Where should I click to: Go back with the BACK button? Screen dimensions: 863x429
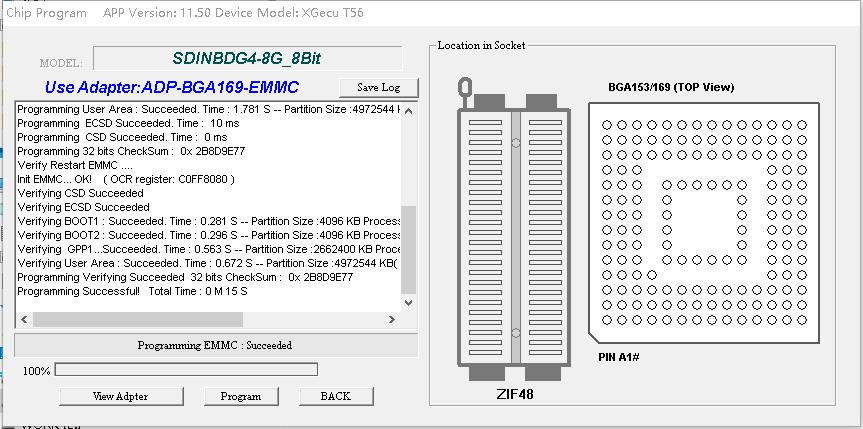[335, 396]
